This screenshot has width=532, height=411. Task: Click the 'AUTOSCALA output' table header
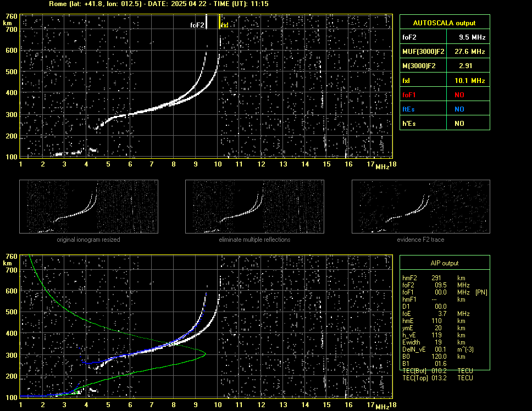point(445,23)
